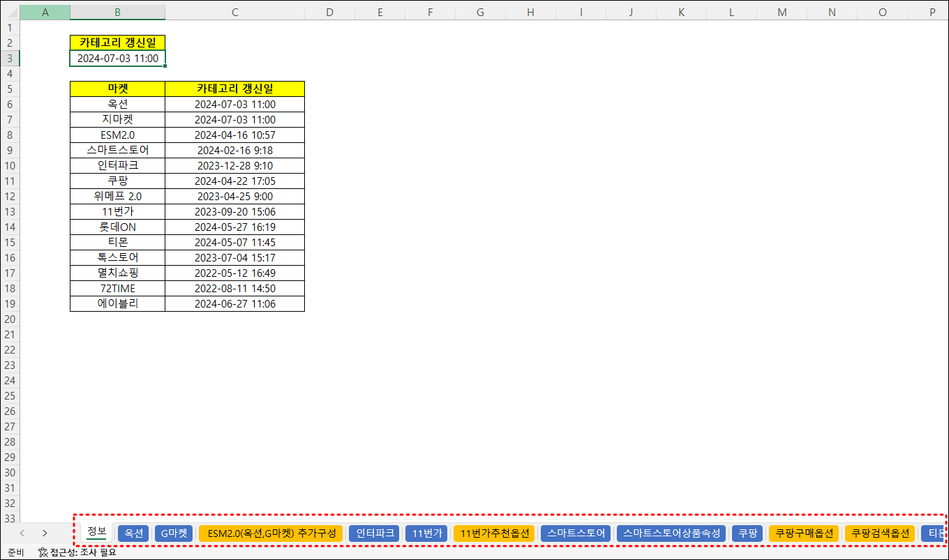Select date cell 2024-05-27 16:19
The image size is (949, 560).
tap(234, 227)
